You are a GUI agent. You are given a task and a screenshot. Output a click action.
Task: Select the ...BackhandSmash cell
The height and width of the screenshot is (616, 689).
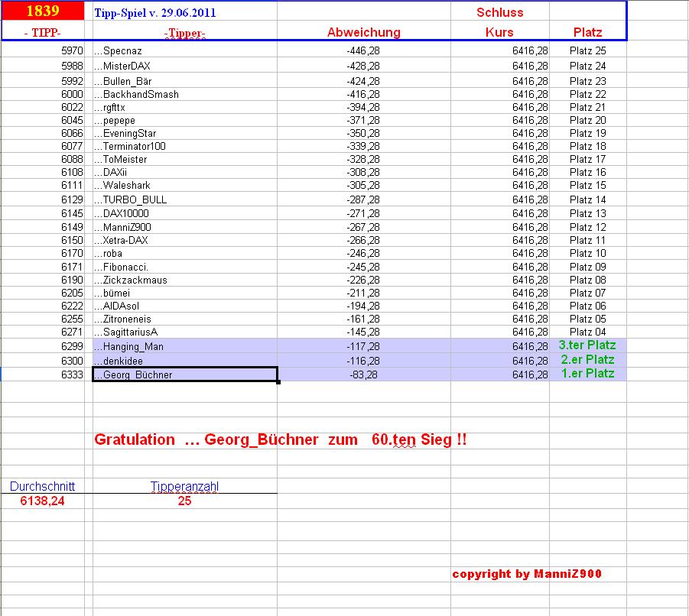point(184,95)
